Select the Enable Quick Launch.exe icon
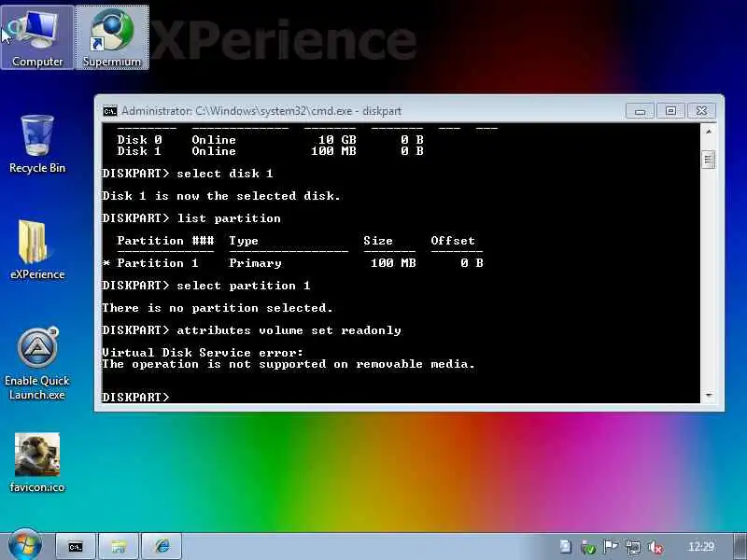747x560 pixels. (x=37, y=364)
